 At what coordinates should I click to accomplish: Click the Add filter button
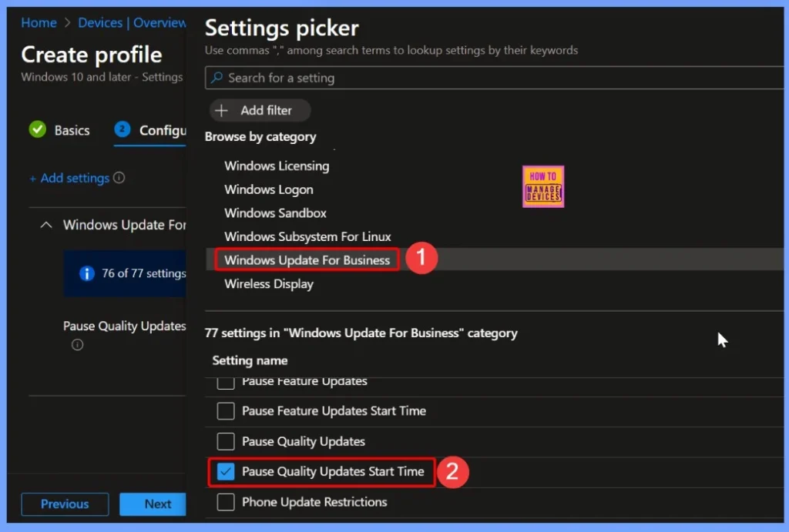pos(260,110)
